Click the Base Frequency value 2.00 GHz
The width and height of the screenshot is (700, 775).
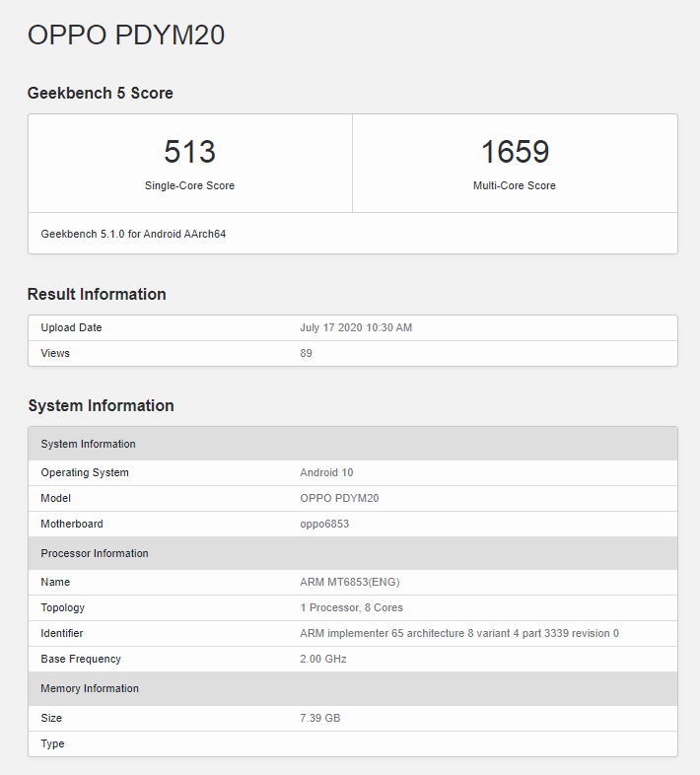pos(323,660)
